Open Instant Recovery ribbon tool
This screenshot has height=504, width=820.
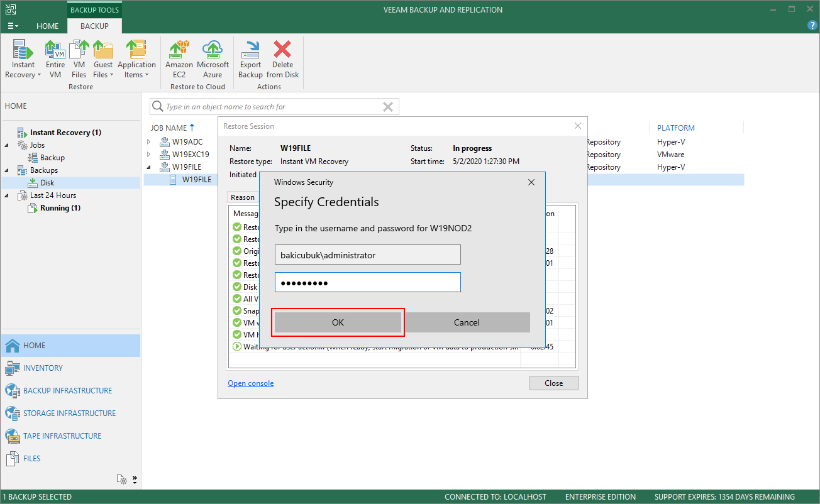(23, 59)
